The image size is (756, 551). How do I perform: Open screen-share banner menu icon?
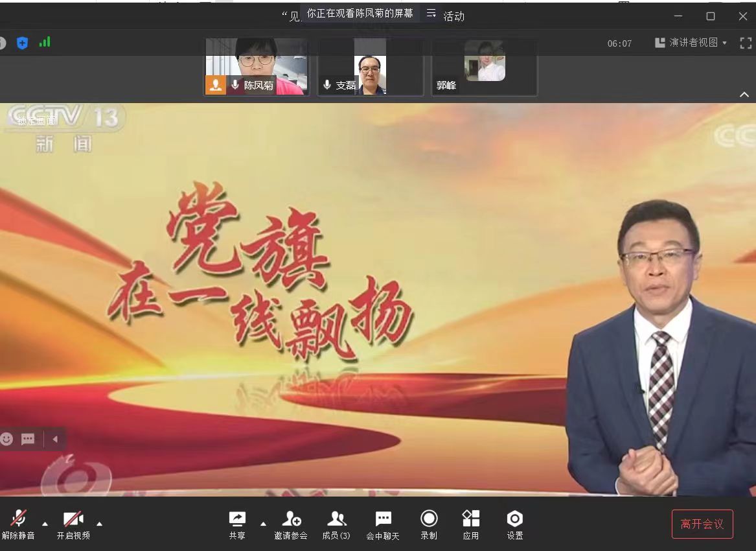coord(431,13)
